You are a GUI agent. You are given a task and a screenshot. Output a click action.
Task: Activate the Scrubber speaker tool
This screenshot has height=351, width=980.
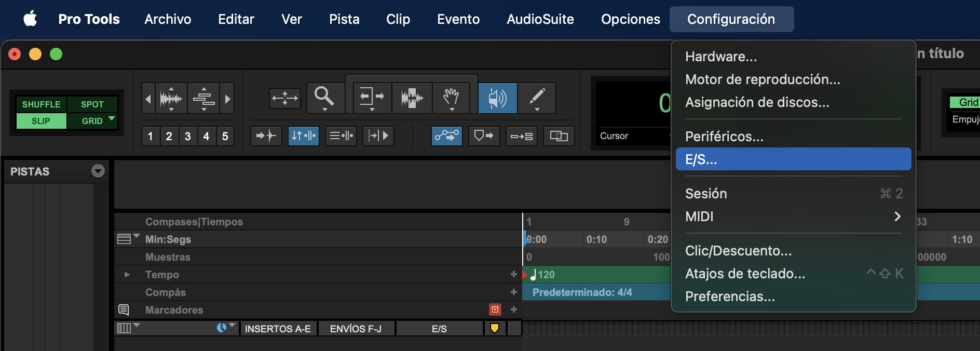(x=497, y=98)
